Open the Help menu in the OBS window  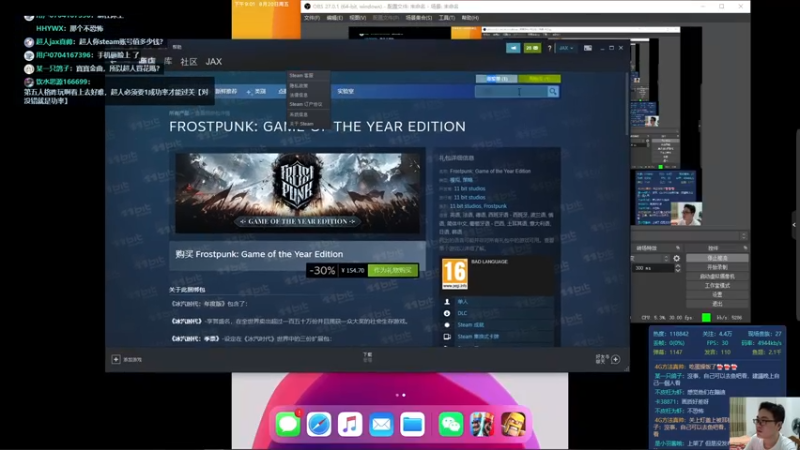point(470,18)
